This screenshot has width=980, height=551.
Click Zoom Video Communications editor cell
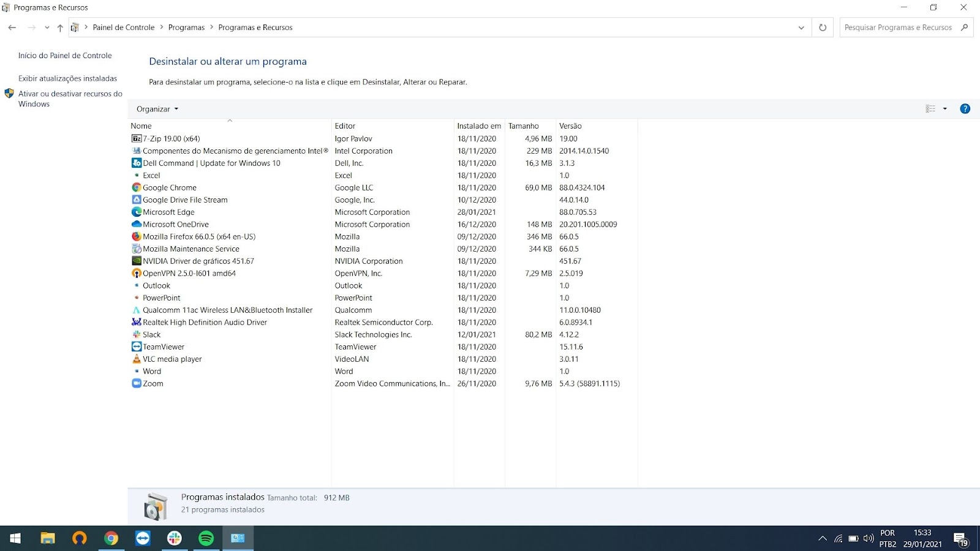(392, 383)
